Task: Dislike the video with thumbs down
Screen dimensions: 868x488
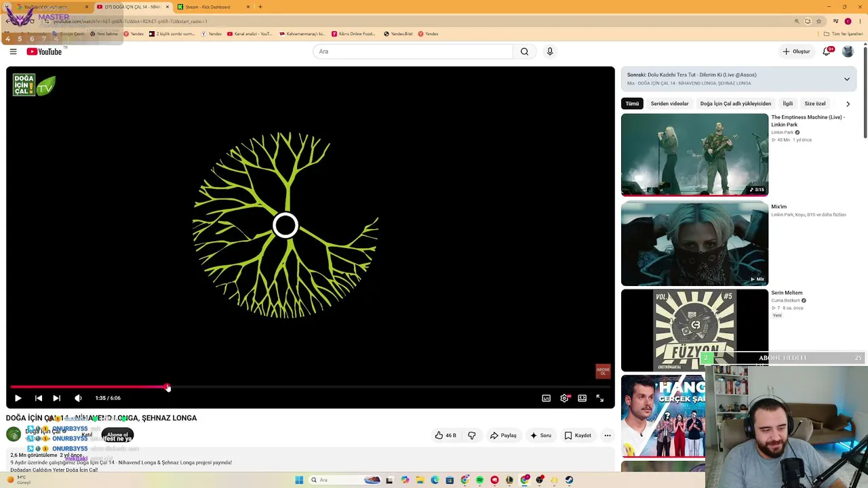Action: click(x=472, y=435)
